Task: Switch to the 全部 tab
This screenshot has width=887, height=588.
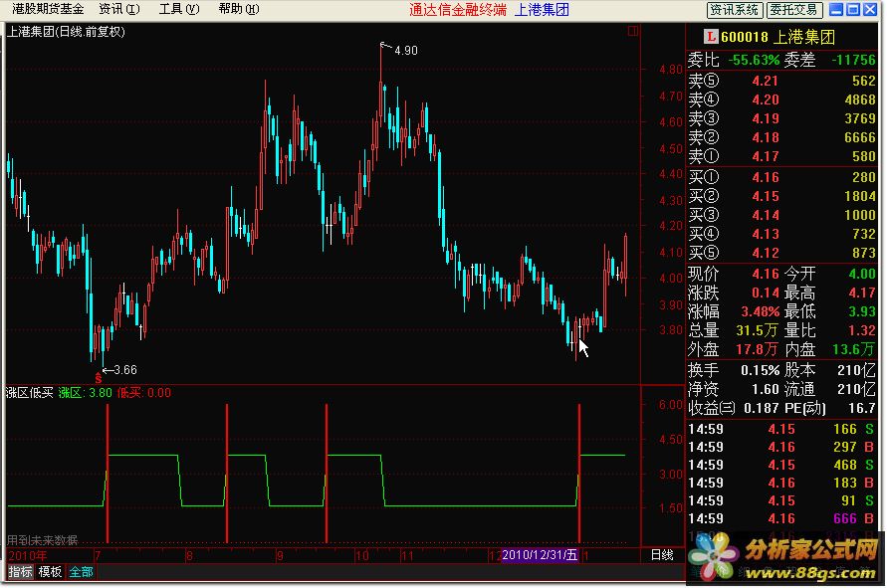Action: 81,572
